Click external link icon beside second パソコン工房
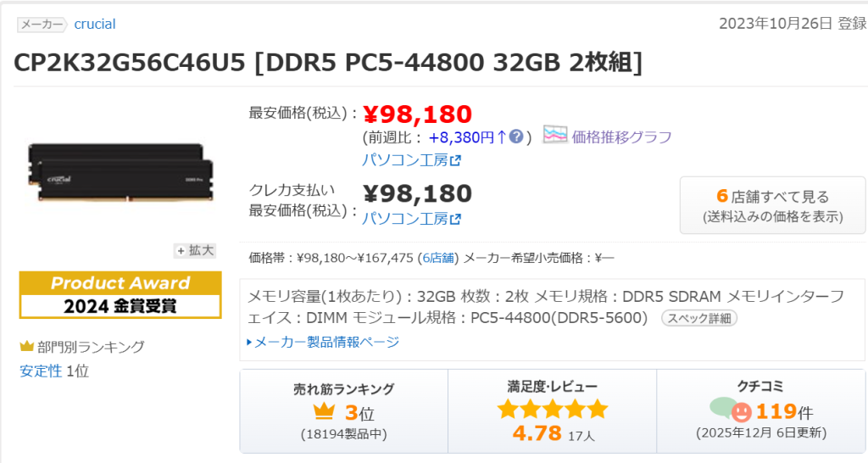Image resolution: width=868 pixels, height=463 pixels. [x=455, y=219]
